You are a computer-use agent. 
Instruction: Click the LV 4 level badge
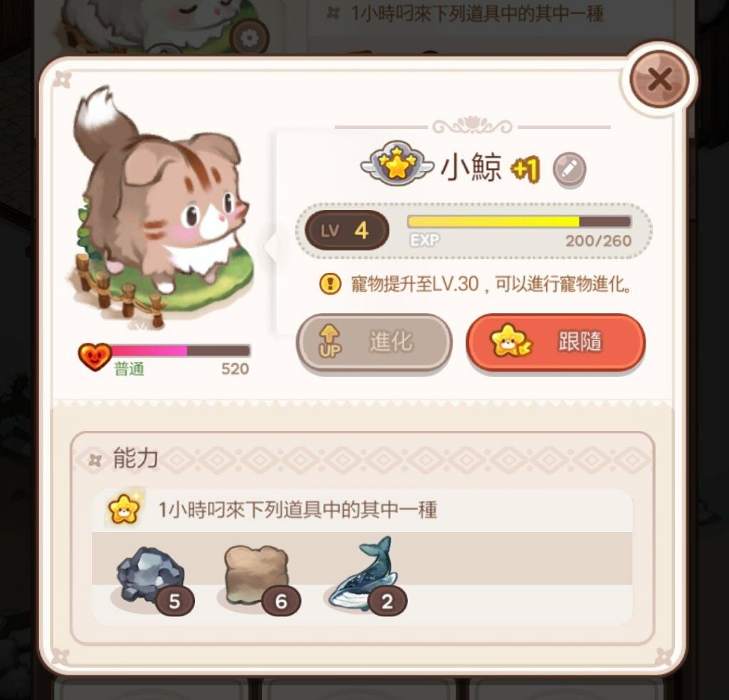point(347,230)
